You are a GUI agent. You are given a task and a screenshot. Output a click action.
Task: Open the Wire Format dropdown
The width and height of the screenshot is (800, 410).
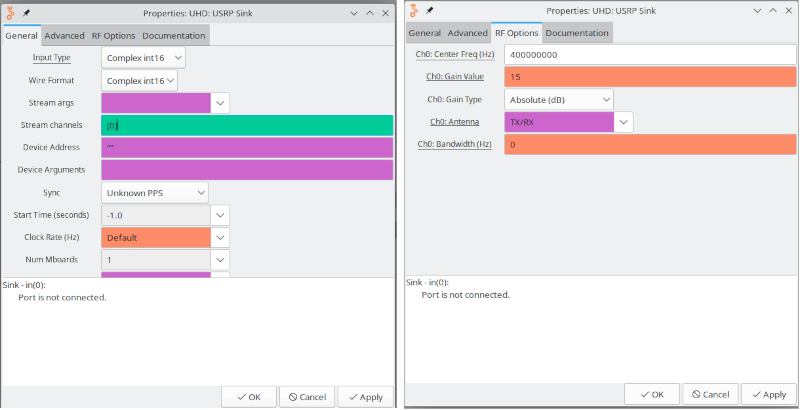140,80
